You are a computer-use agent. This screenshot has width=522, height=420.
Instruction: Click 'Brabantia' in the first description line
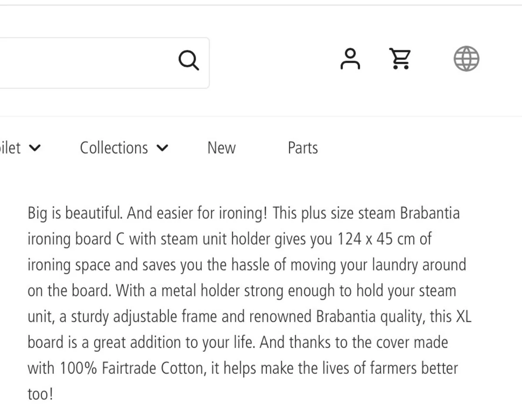tap(429, 214)
